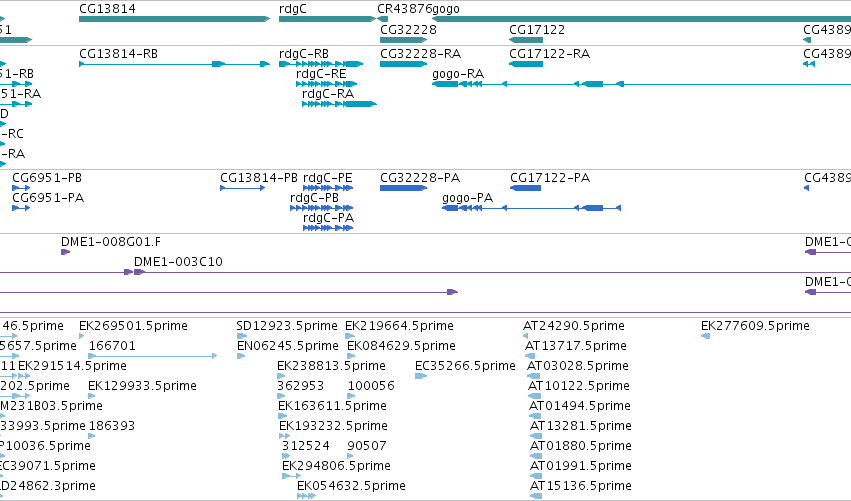Select the rdgC-PE protein feature

(x=328, y=188)
